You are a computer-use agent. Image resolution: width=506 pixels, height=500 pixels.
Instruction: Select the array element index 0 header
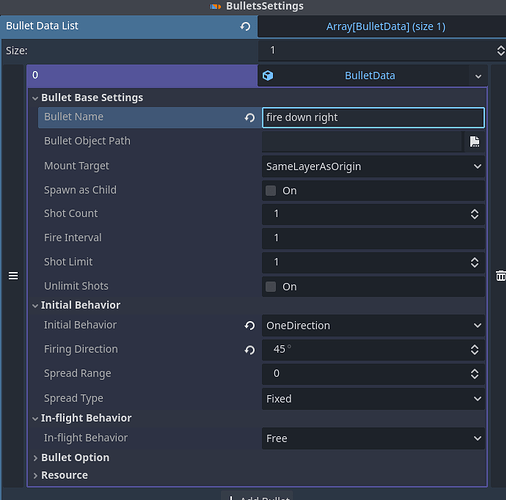(x=142, y=76)
